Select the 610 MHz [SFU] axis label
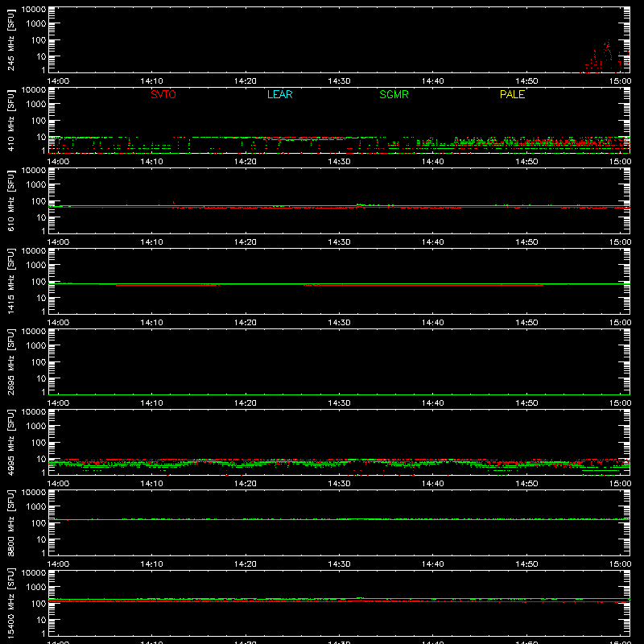The width and height of the screenshot is (644, 644). [x=10, y=200]
